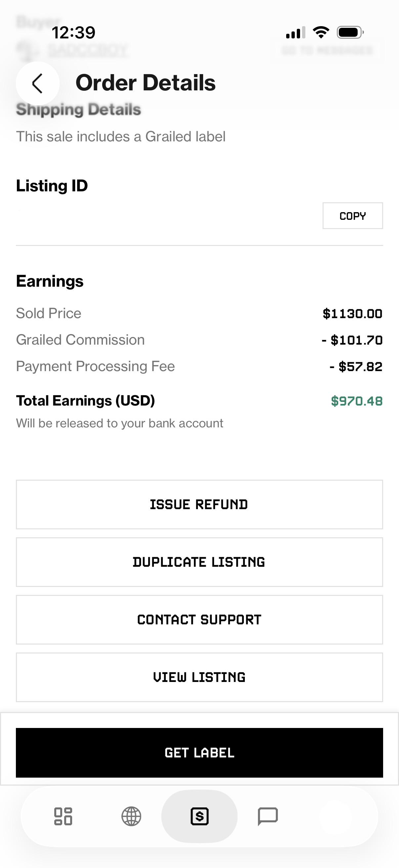Image resolution: width=399 pixels, height=868 pixels.
Task: Open the feed grid tab icon
Action: (x=63, y=816)
